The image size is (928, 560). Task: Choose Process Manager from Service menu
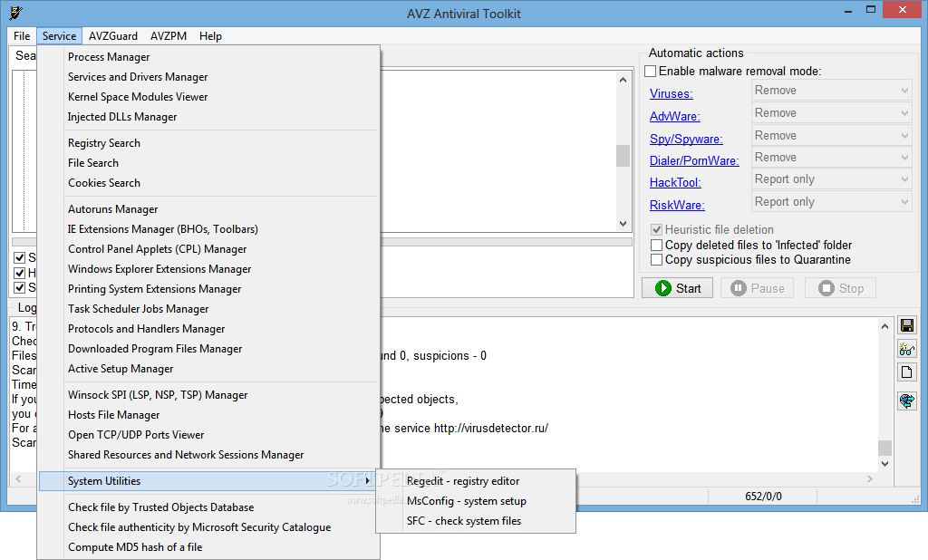(x=208, y=57)
